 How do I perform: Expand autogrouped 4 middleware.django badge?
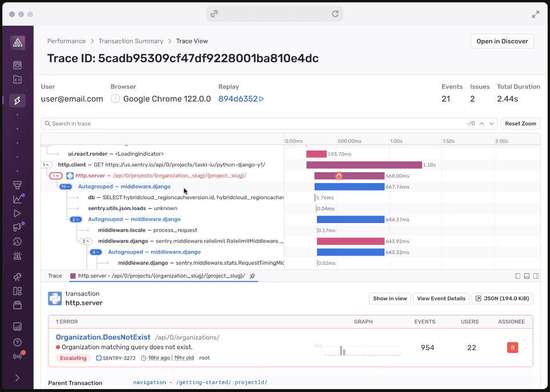(x=96, y=252)
